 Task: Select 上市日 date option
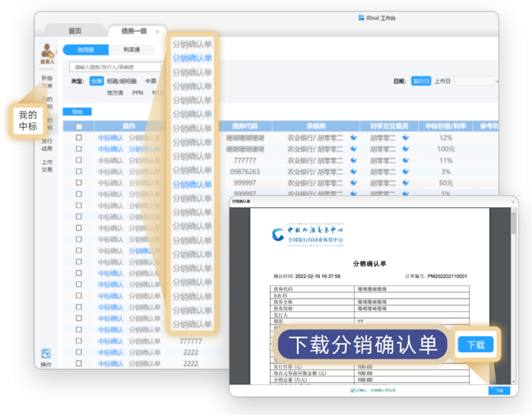pyautogui.click(x=442, y=81)
